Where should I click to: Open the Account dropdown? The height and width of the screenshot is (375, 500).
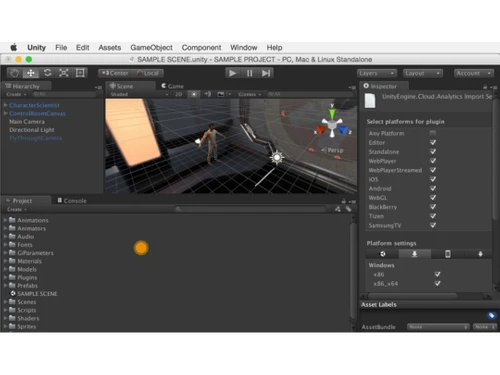pos(473,73)
